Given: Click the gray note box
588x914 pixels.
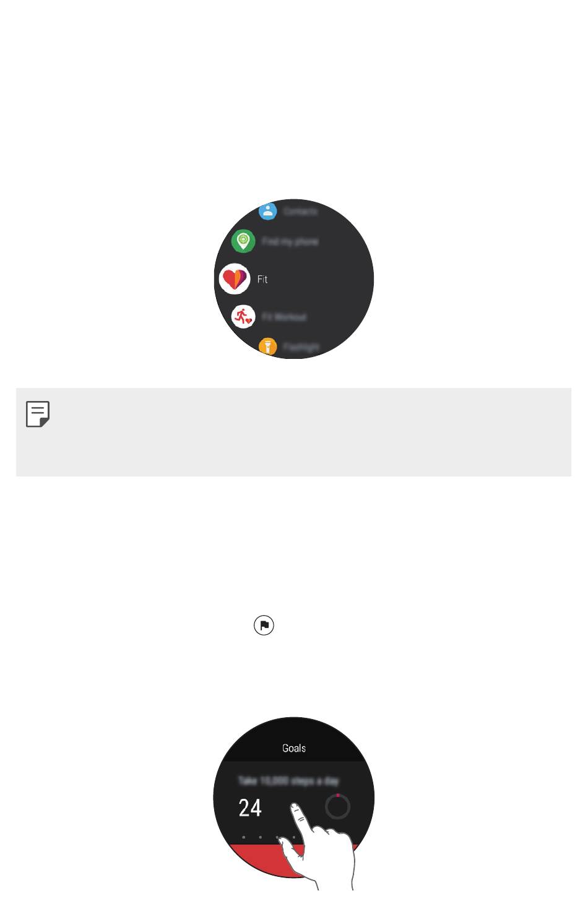Looking at the screenshot, I should [293, 432].
